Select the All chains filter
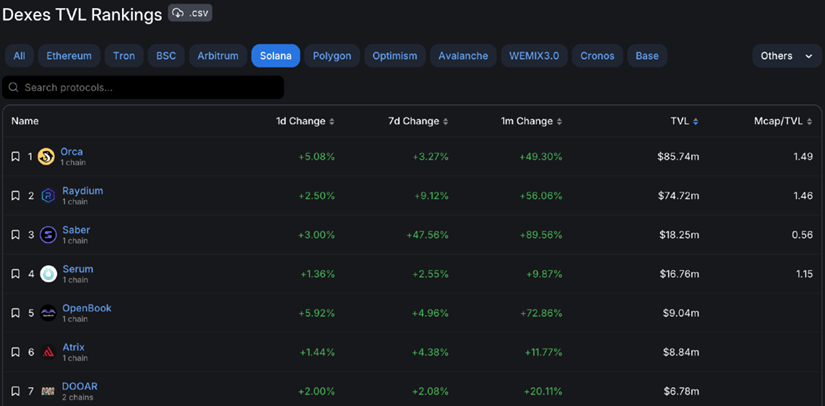Image resolution: width=825 pixels, height=406 pixels. [19, 56]
